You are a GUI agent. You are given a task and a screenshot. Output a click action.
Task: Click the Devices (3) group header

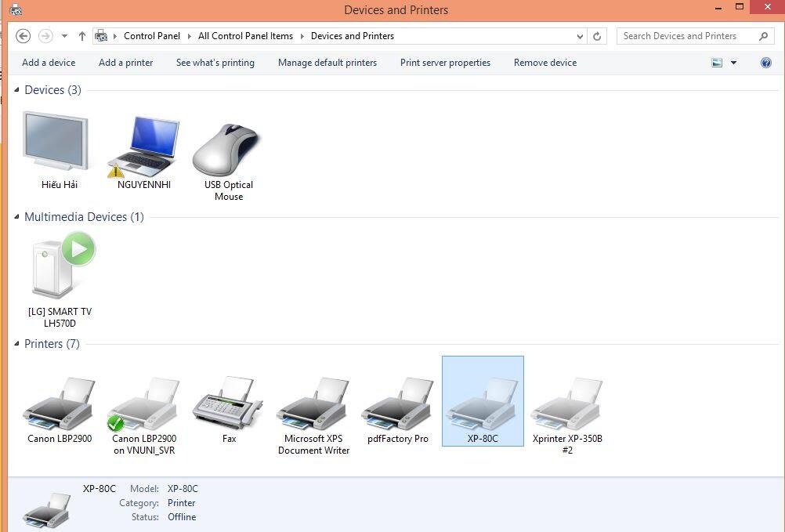point(52,90)
